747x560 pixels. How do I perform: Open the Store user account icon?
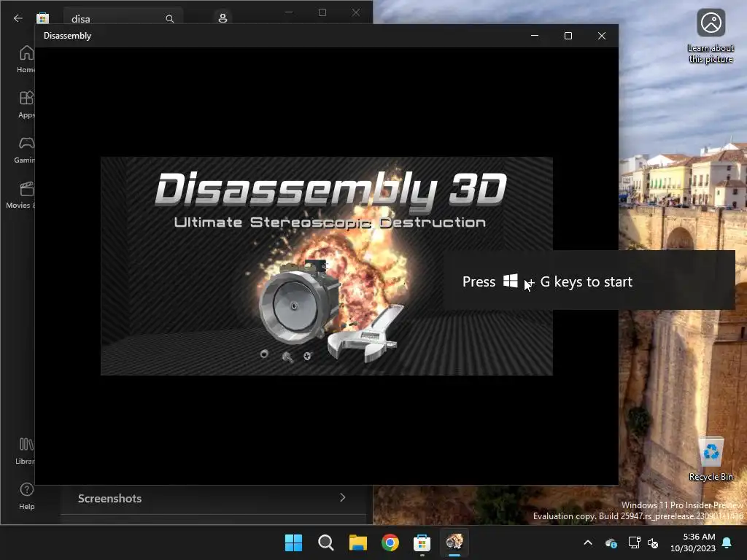tap(222, 18)
